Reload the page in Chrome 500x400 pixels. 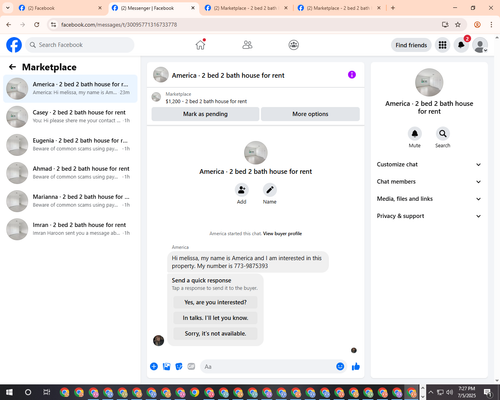(37, 25)
